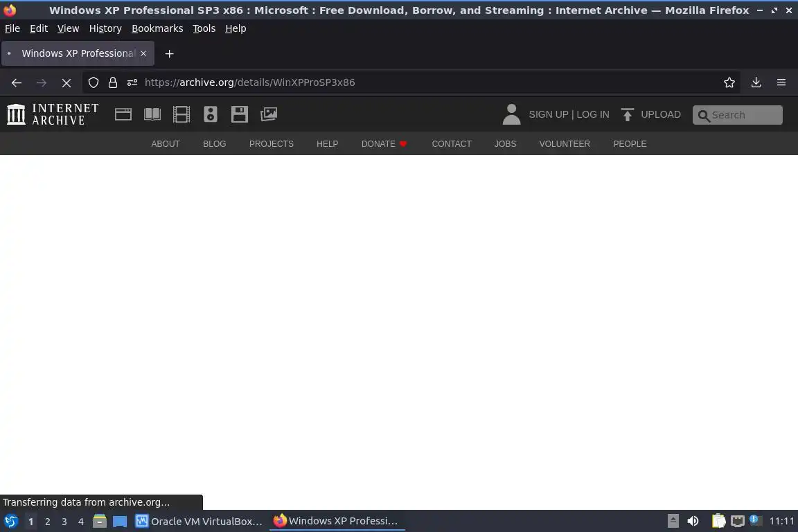Click the Upload arrow icon
This screenshot has width=798, height=532.
(x=628, y=114)
